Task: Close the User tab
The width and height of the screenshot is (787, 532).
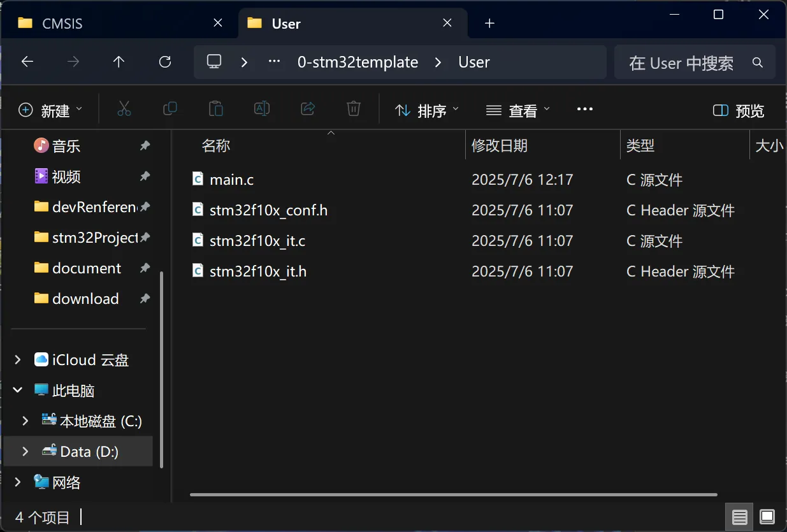Action: pos(447,23)
